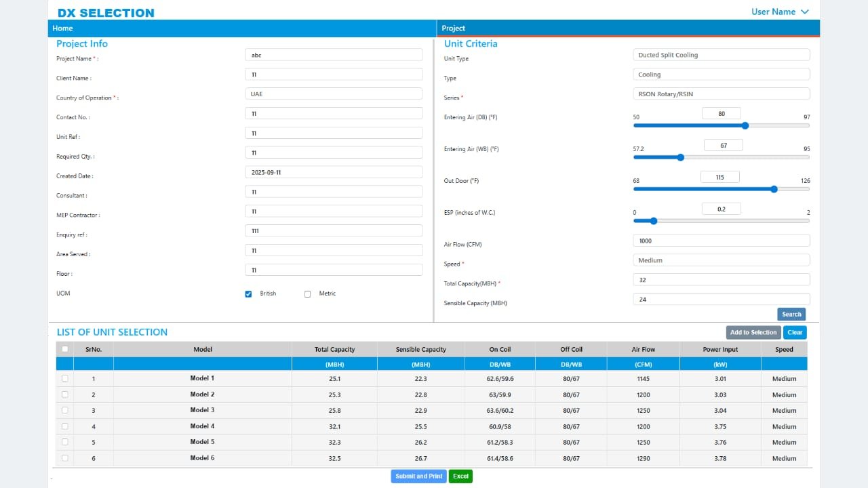Enable the Metric UOM checkbox

pyautogui.click(x=307, y=294)
